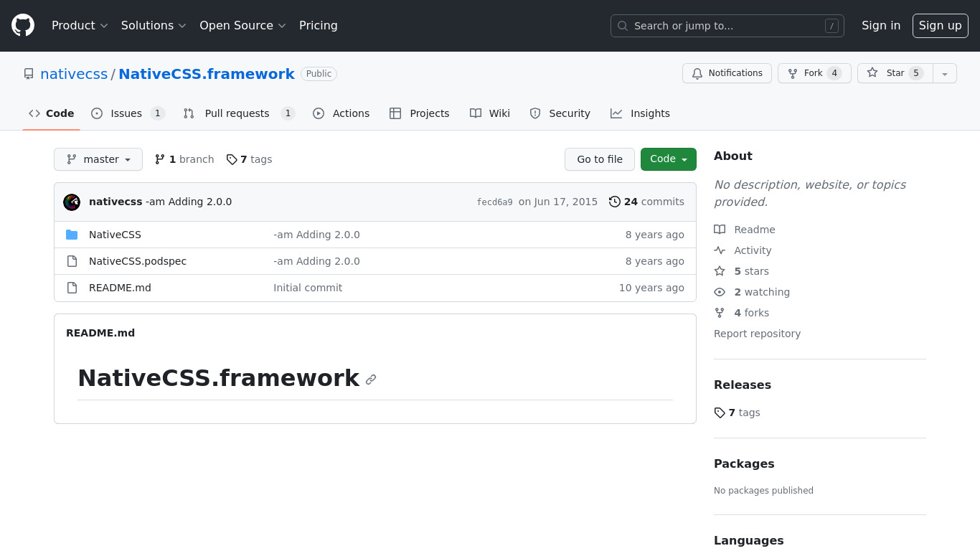This screenshot has width=980, height=551.
Task: Click the 2 watching link in About
Action: point(752,292)
